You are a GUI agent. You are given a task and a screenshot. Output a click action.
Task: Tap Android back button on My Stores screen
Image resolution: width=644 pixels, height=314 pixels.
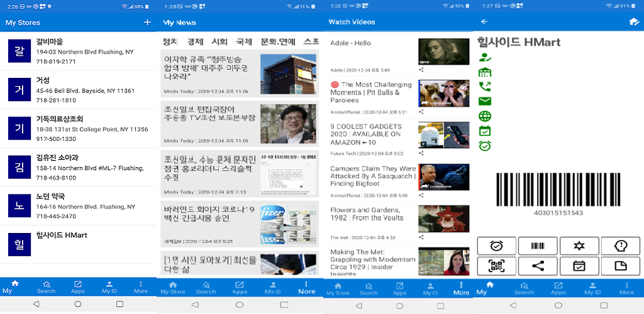(x=36, y=304)
